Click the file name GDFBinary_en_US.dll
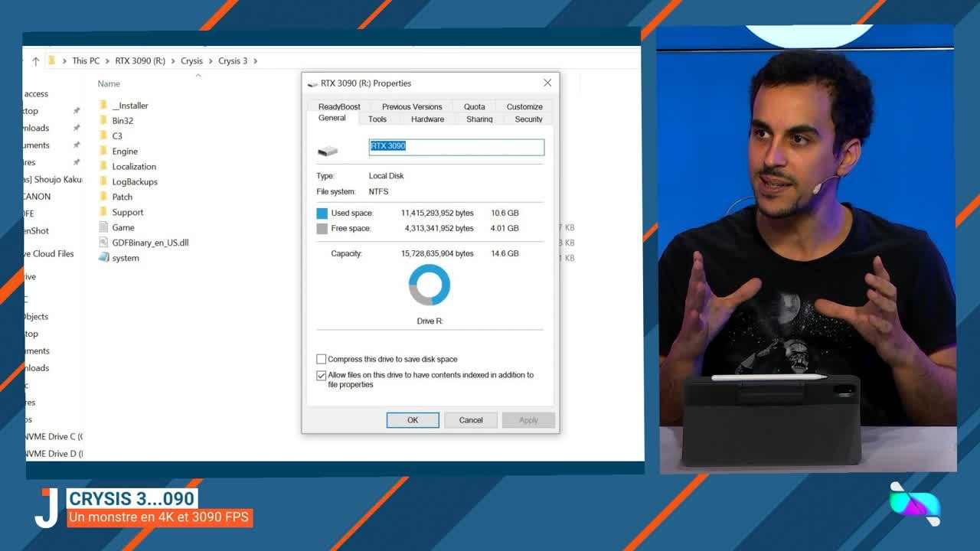This screenshot has width=980, height=551. (x=150, y=243)
